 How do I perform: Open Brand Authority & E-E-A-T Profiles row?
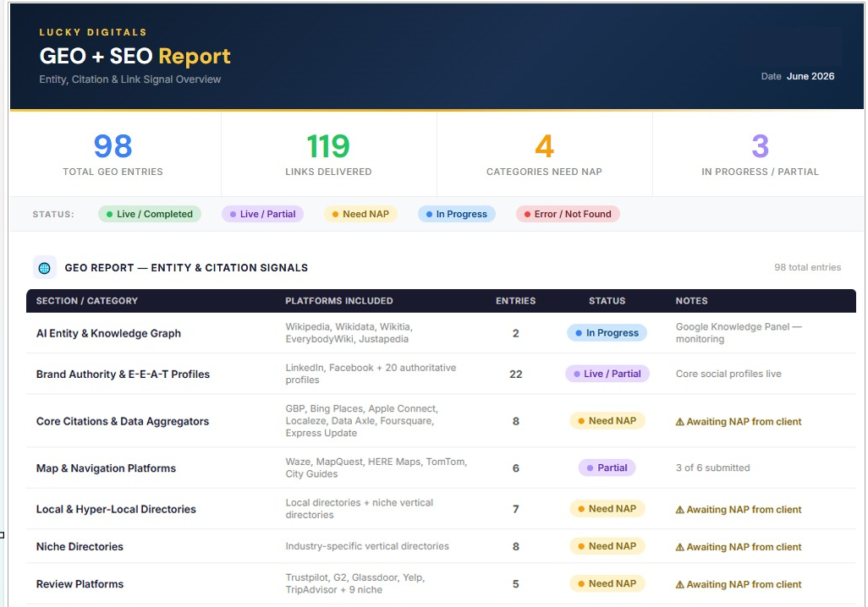point(441,374)
